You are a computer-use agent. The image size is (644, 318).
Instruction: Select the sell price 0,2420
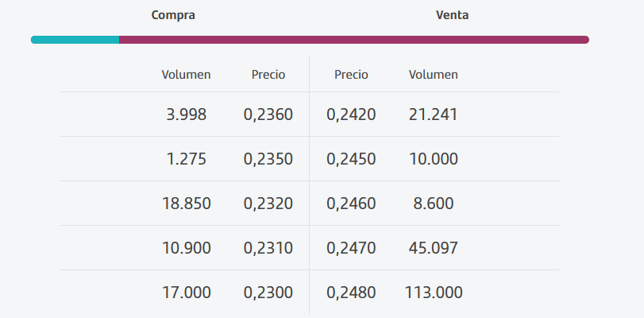351,114
